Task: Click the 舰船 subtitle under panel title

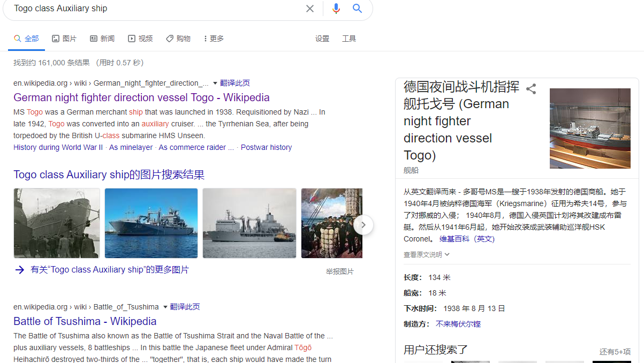Action: click(x=411, y=170)
